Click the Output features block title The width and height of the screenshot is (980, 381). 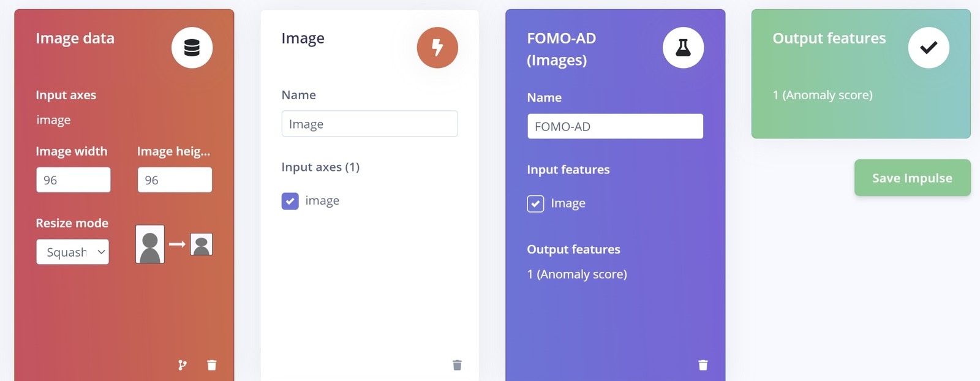pyautogui.click(x=829, y=38)
